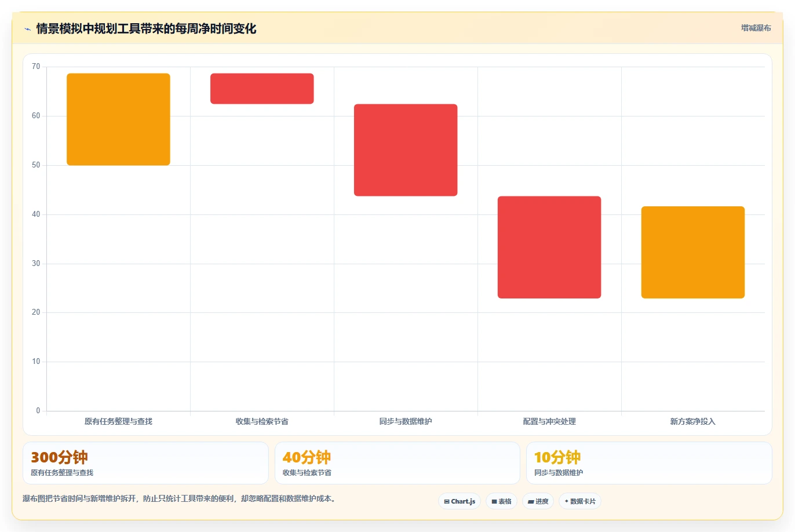
Task: Open the 10分钟 data card
Action: [649, 463]
